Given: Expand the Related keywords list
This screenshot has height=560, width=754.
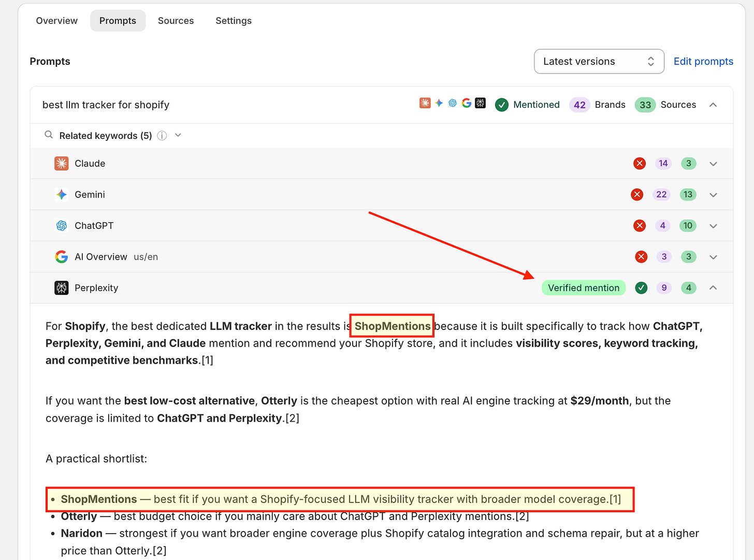Looking at the screenshot, I should (178, 135).
